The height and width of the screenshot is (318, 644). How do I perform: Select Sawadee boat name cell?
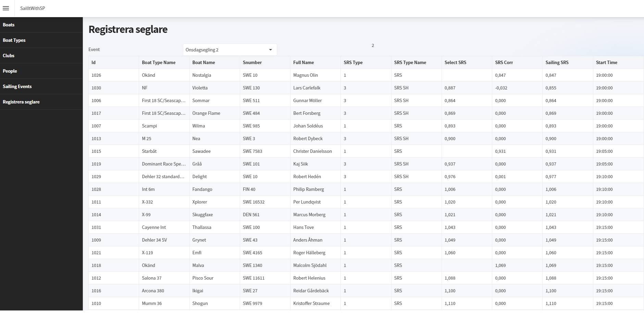(214, 151)
